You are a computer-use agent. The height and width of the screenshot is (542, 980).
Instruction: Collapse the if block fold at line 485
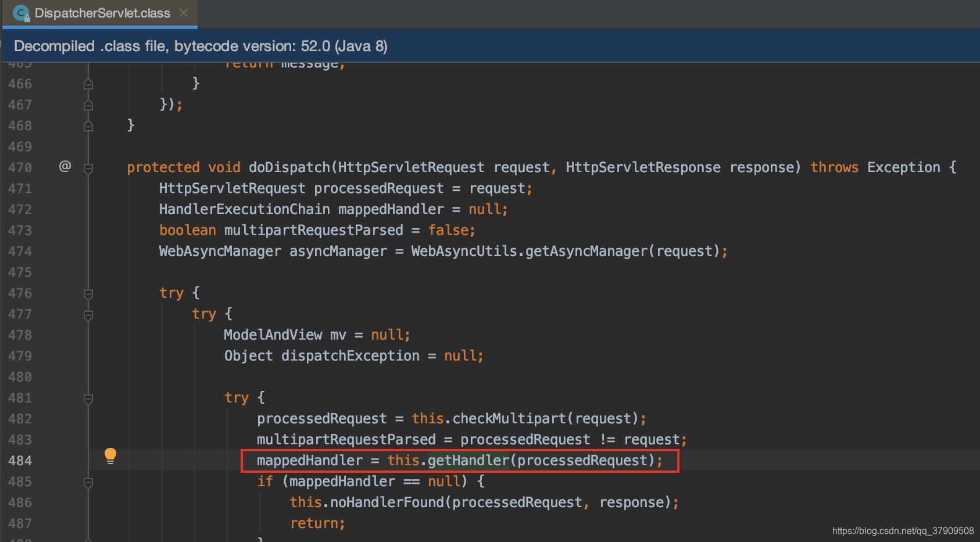[x=88, y=483]
